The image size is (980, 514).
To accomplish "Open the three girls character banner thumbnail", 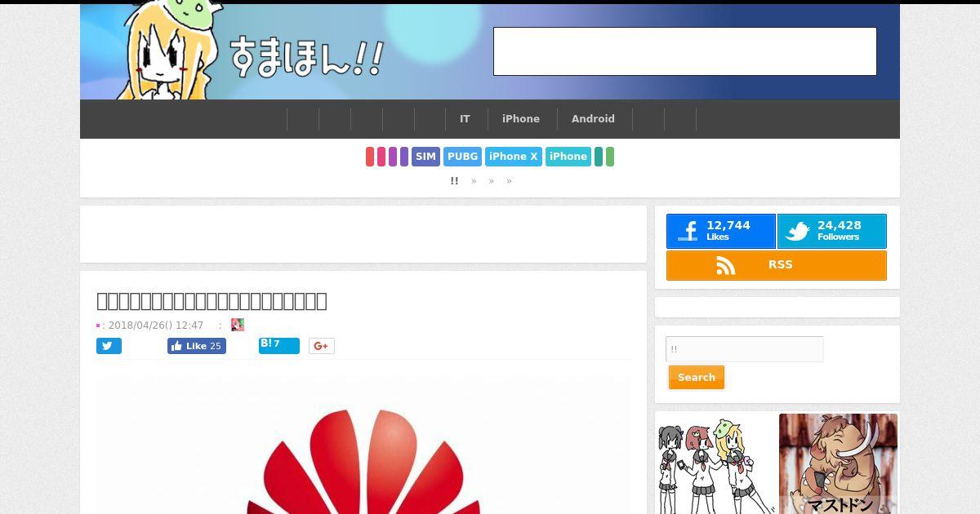I will tap(715, 463).
